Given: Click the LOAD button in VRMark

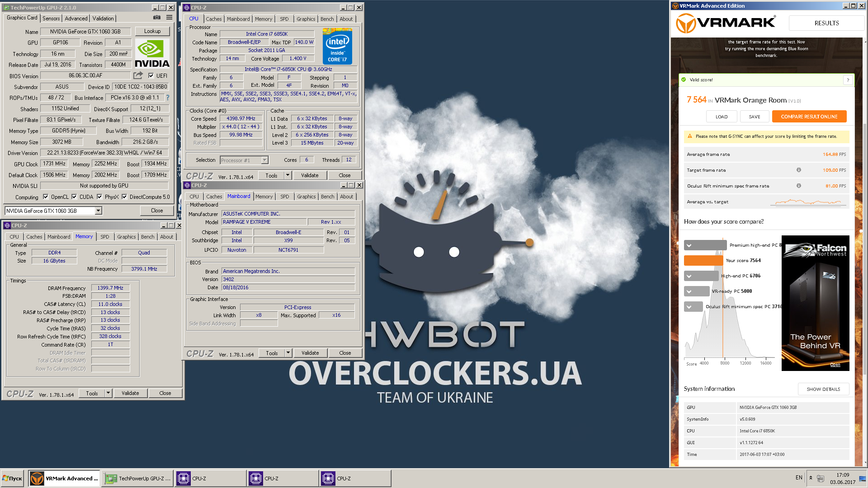Looking at the screenshot, I should (x=722, y=116).
